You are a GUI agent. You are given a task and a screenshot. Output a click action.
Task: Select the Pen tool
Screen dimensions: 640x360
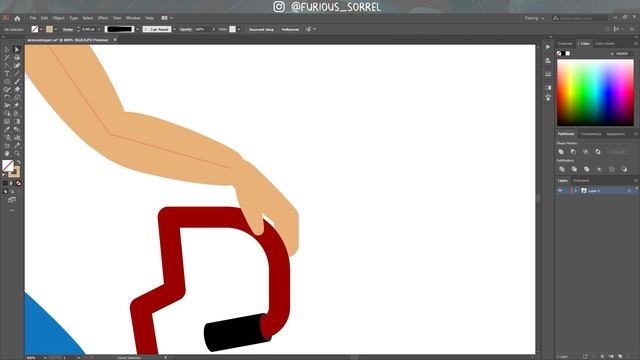pyautogui.click(x=7, y=65)
